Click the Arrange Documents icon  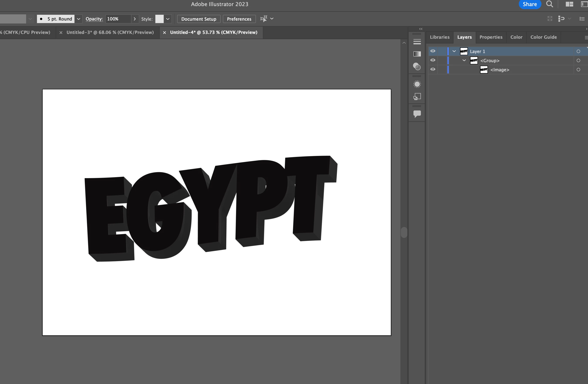tap(569, 4)
